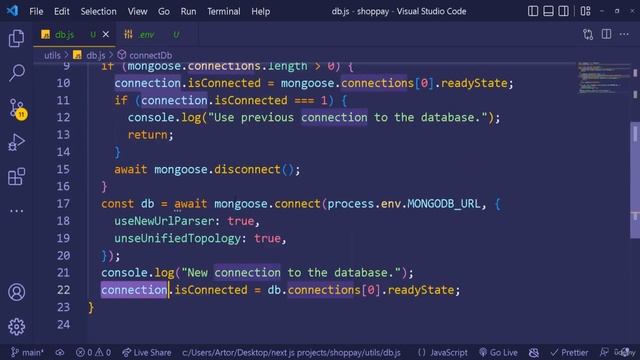Open the Run menu

[188, 11]
